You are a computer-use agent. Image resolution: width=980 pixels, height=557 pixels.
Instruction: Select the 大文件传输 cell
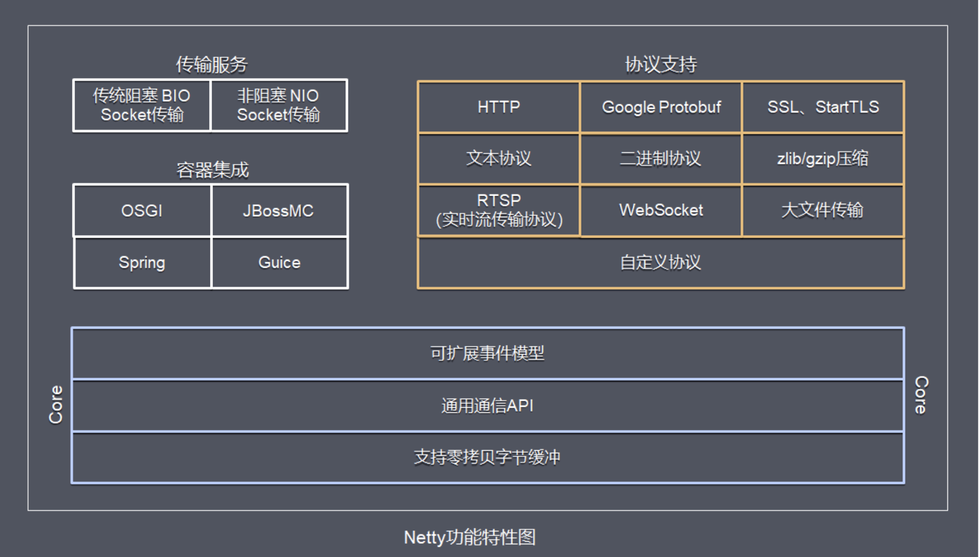(823, 210)
